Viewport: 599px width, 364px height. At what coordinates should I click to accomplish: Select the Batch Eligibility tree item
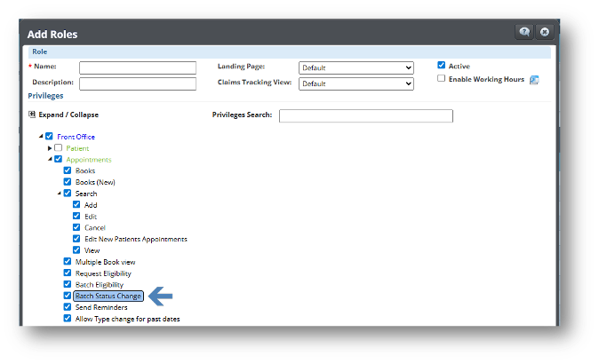click(98, 284)
